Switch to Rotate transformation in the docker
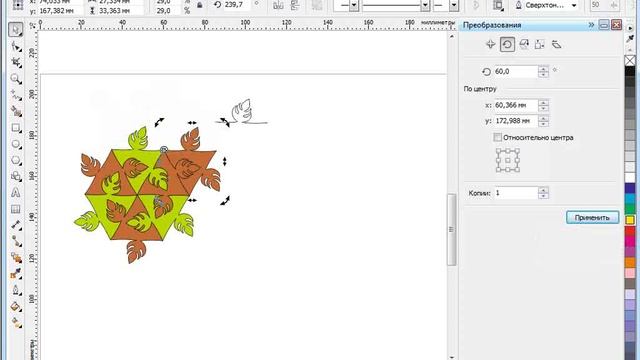This screenshot has height=360, width=640. point(507,44)
